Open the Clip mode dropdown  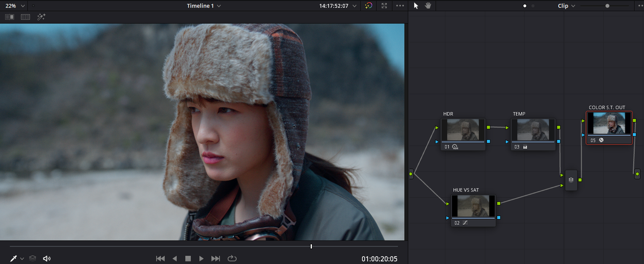[x=566, y=6]
